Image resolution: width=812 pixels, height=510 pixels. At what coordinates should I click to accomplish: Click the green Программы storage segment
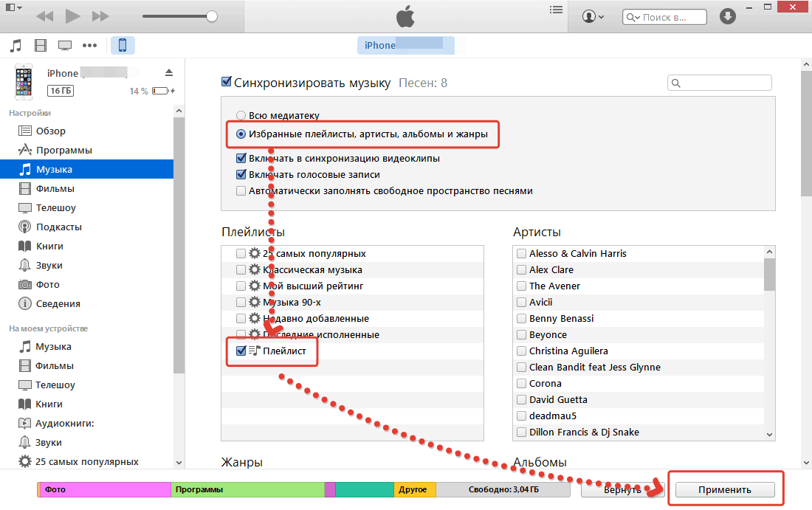[247, 489]
